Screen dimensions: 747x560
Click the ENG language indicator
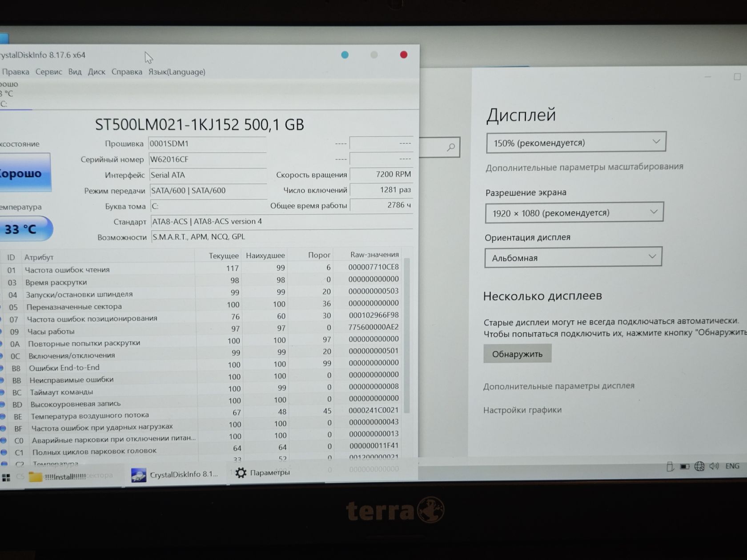click(x=732, y=466)
